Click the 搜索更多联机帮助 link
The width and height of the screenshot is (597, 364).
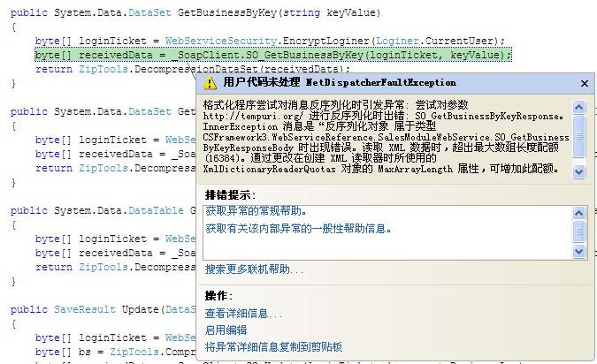pos(254,269)
